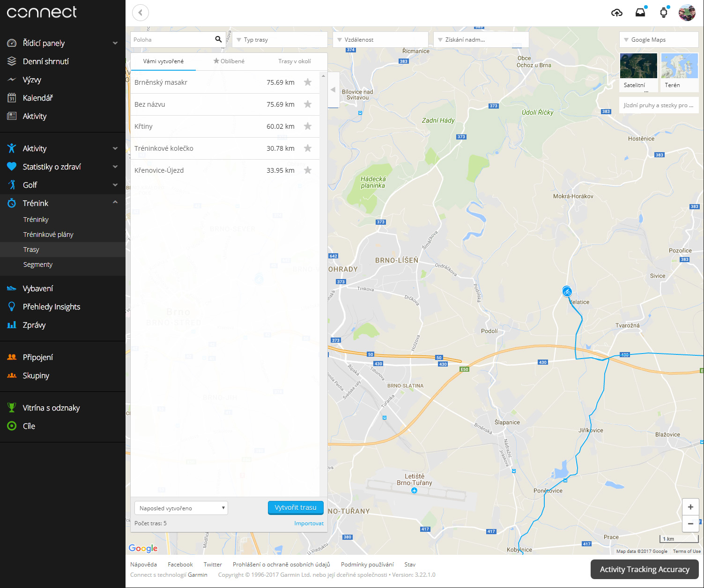Click the cycling route start marker on map
Screen dimensions: 704x588
[567, 292]
